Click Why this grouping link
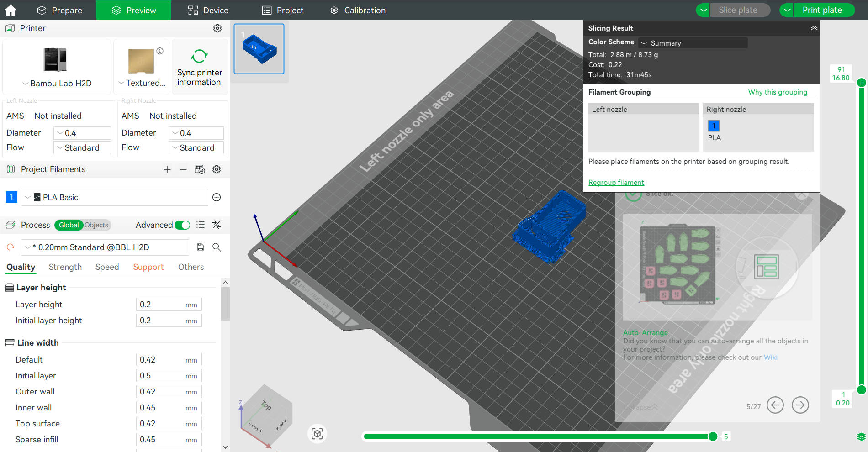 (x=778, y=92)
